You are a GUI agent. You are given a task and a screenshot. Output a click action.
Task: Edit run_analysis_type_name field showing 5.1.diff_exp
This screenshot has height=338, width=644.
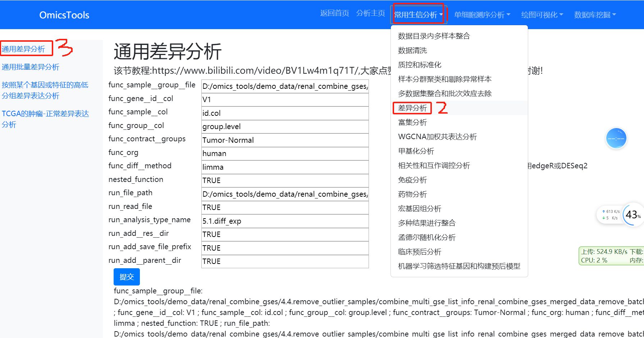point(285,221)
